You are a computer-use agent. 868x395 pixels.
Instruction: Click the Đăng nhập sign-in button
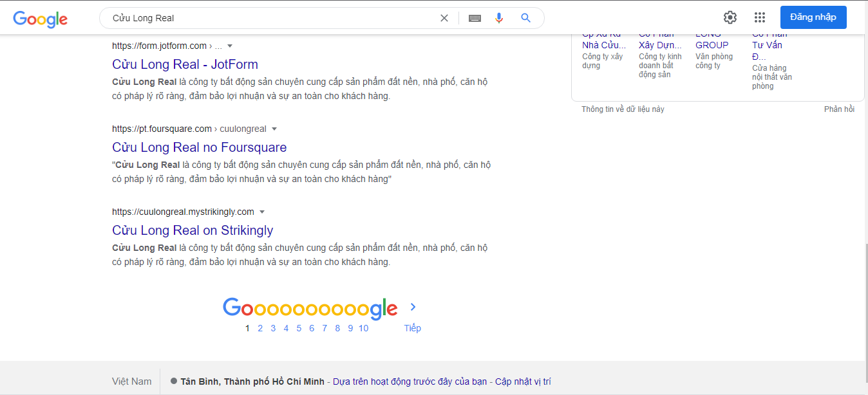coord(813,17)
